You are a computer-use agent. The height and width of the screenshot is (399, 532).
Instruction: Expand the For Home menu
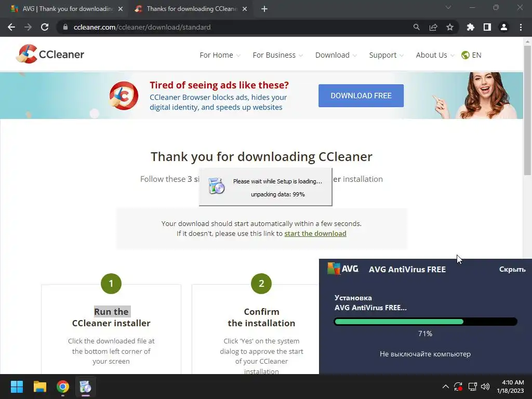click(x=220, y=55)
